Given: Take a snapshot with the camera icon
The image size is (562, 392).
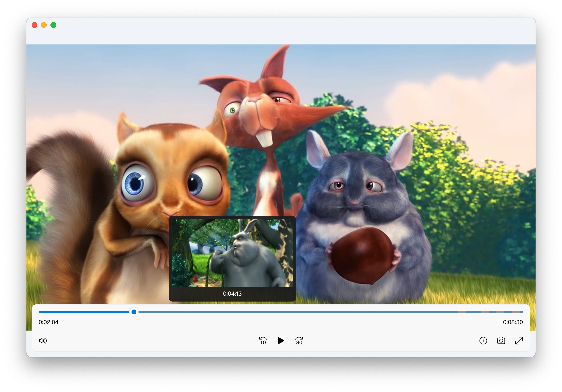Looking at the screenshot, I should (x=501, y=341).
